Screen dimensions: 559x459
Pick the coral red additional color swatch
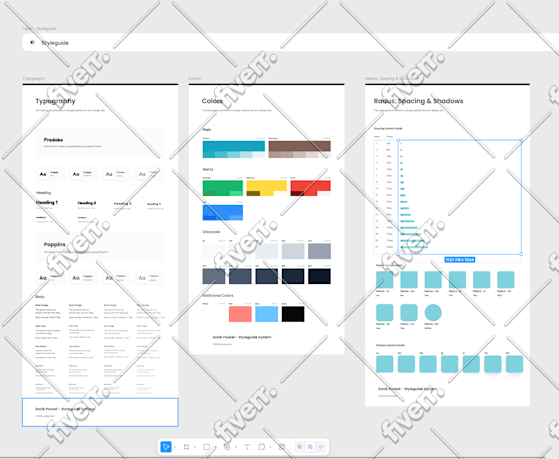tap(240, 314)
